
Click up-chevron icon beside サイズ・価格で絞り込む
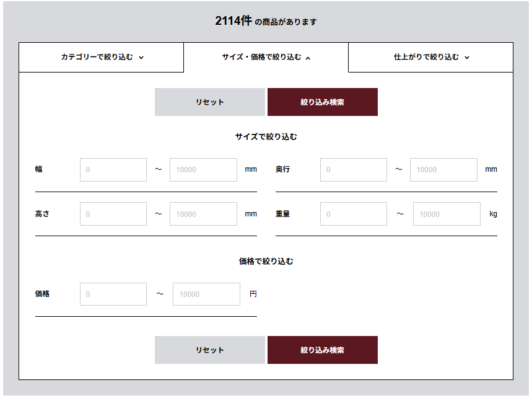pyautogui.click(x=308, y=58)
